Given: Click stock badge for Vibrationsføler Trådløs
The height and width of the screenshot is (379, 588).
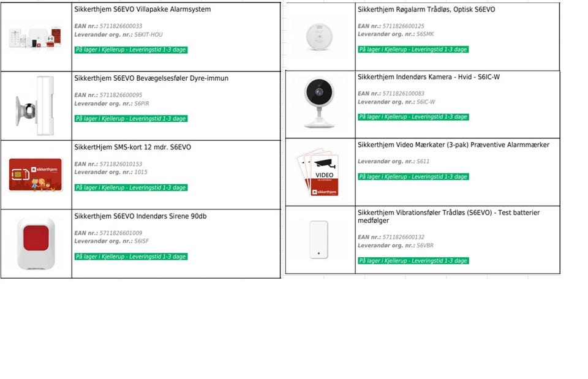Looking at the screenshot, I should pos(413,261).
